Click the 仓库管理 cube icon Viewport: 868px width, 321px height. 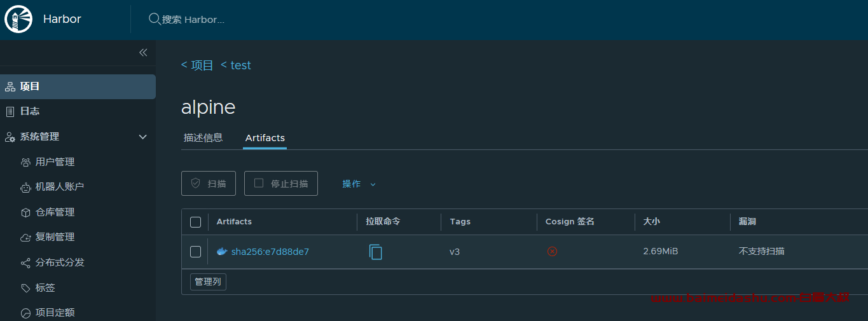(x=25, y=212)
